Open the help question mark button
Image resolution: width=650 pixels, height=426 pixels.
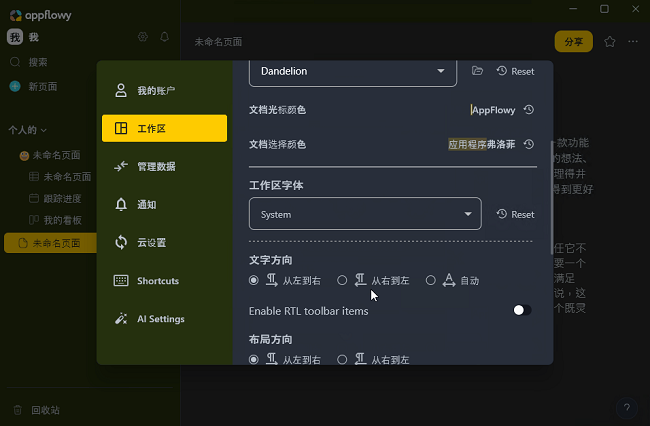click(x=627, y=408)
